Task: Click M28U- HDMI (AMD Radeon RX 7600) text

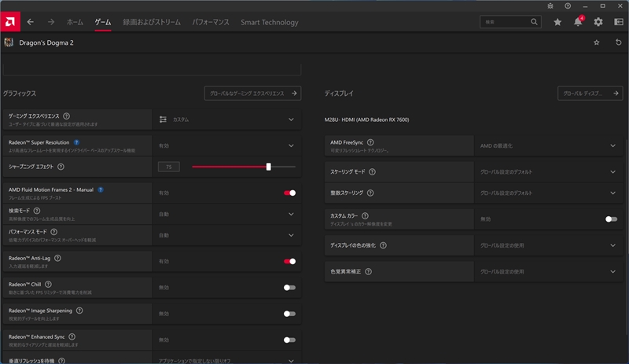Action: [x=366, y=119]
